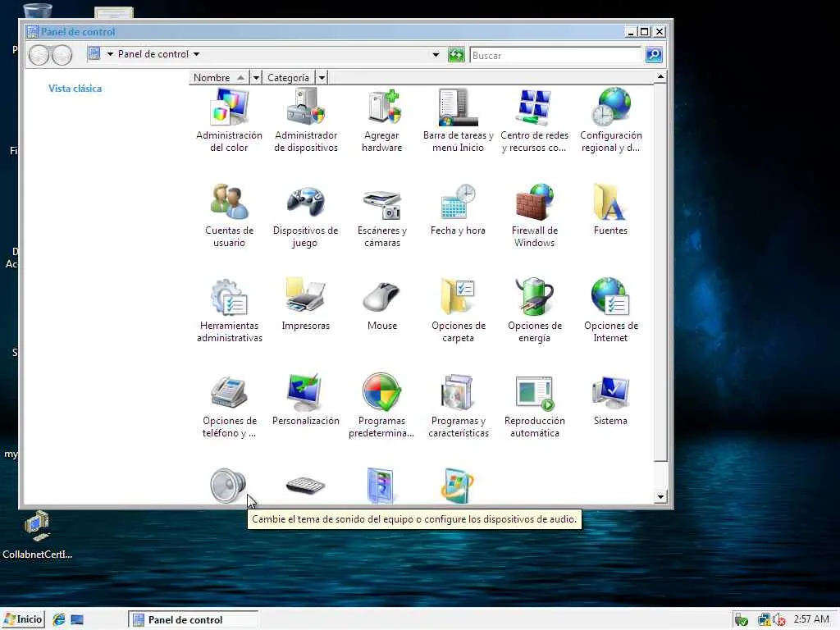Click the network tray icon
Image resolution: width=840 pixels, height=630 pixels.
tap(764, 620)
